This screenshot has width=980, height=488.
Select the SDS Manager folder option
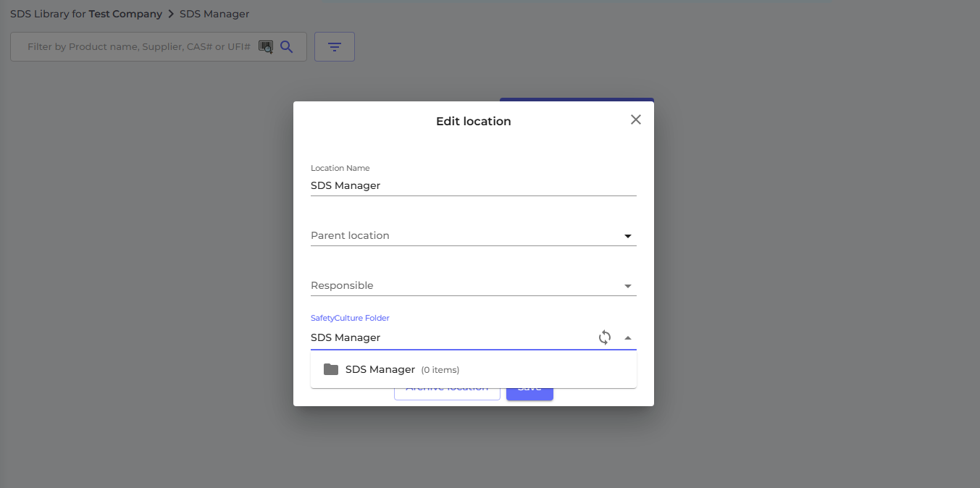pyautogui.click(x=474, y=370)
